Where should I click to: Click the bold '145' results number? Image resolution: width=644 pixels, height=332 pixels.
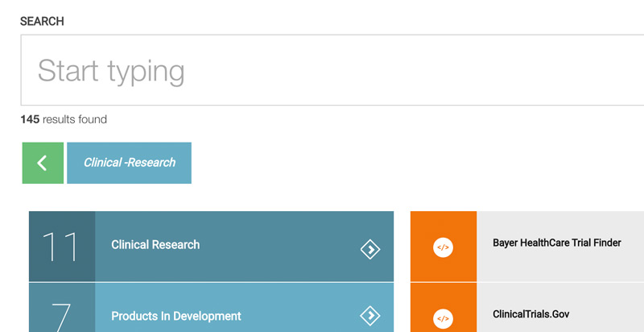click(30, 119)
